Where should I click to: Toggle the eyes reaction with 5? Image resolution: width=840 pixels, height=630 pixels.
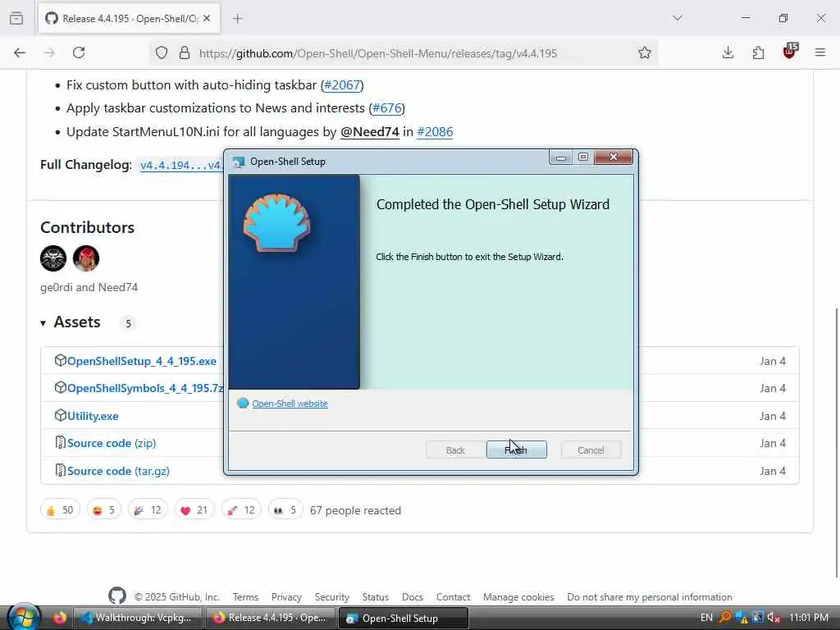tap(285, 510)
